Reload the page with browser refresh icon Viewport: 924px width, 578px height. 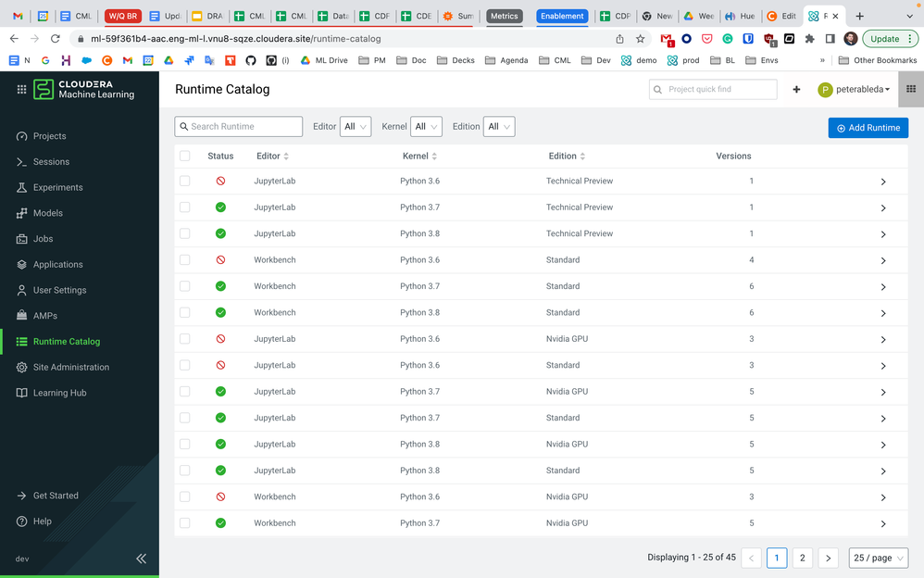[x=56, y=39]
